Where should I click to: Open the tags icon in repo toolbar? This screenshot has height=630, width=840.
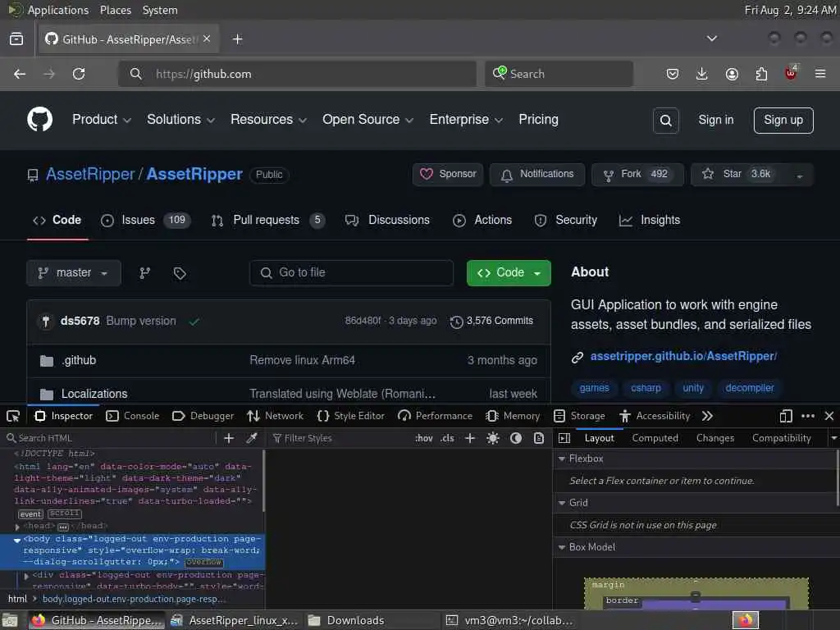180,273
